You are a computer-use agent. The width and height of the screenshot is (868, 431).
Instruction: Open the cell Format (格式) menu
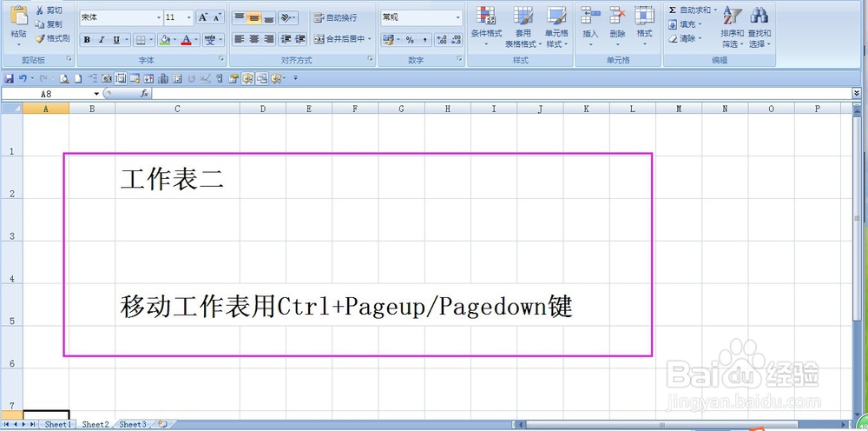click(644, 25)
